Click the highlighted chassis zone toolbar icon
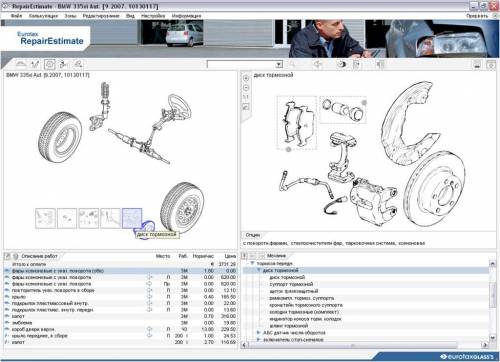This screenshot has height=362, width=500. point(50,64)
